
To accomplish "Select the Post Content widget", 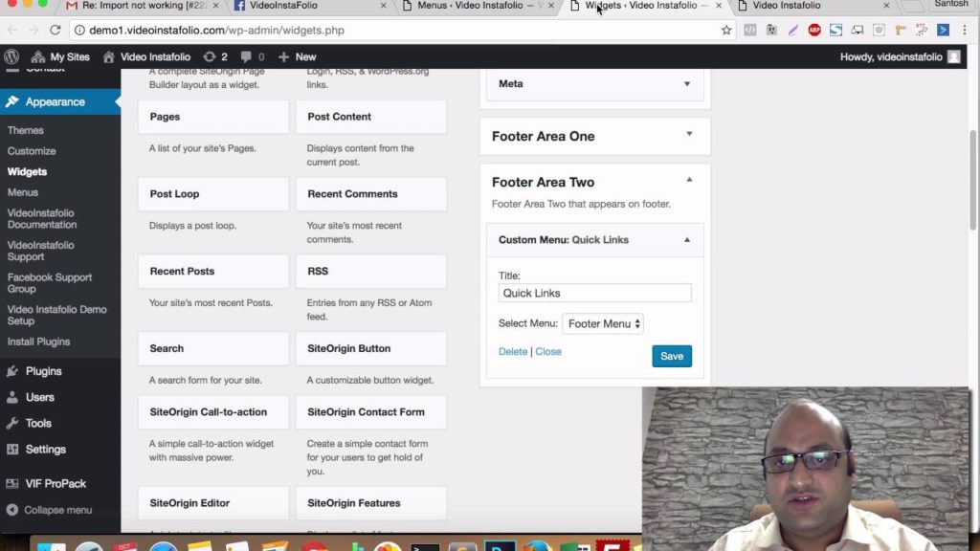I will pyautogui.click(x=371, y=117).
